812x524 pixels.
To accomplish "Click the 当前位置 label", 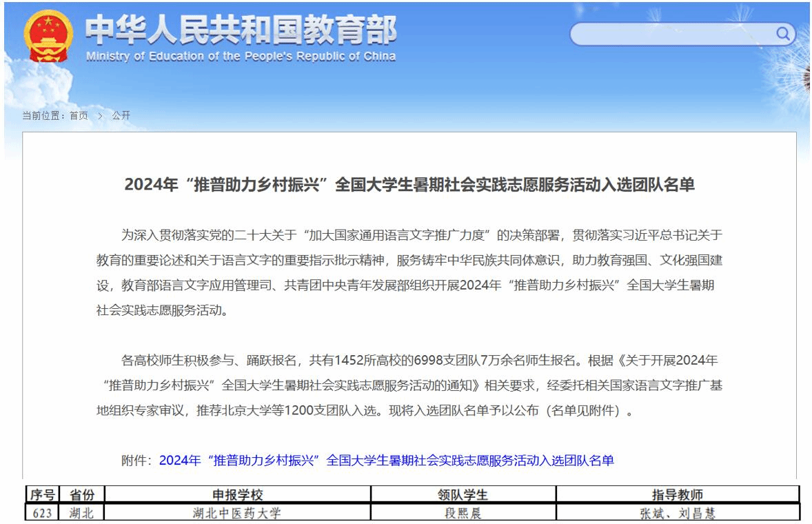I will (43, 115).
